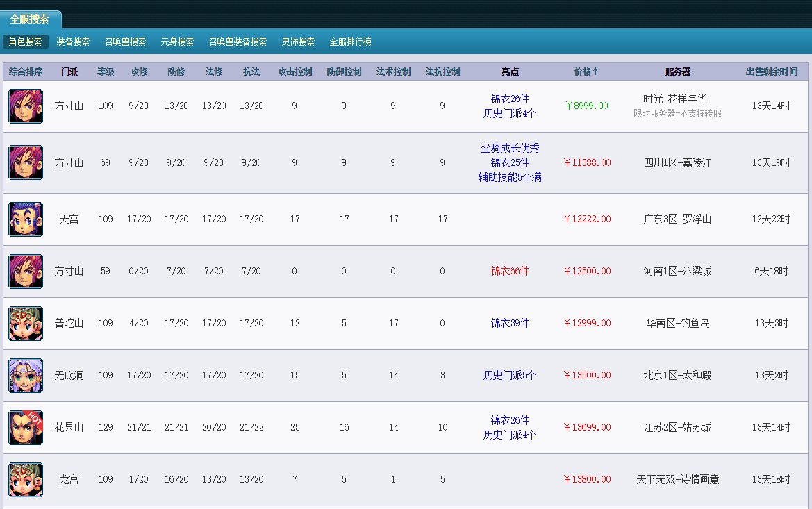This screenshot has height=509, width=812.
Task: Click the avatar of the level 59 方寸山 character
Action: pyautogui.click(x=26, y=272)
